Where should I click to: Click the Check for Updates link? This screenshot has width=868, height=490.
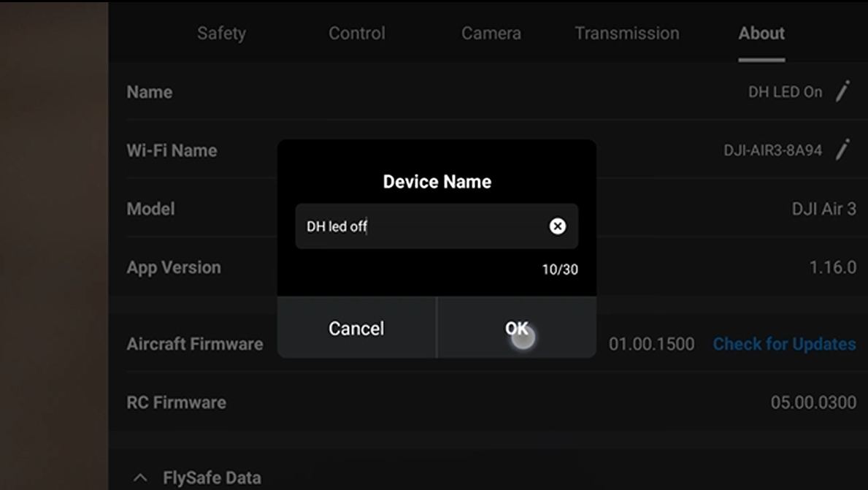(784, 344)
